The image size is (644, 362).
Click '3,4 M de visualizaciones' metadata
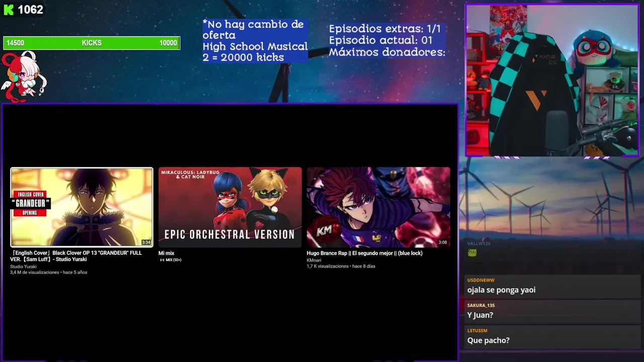click(x=35, y=273)
